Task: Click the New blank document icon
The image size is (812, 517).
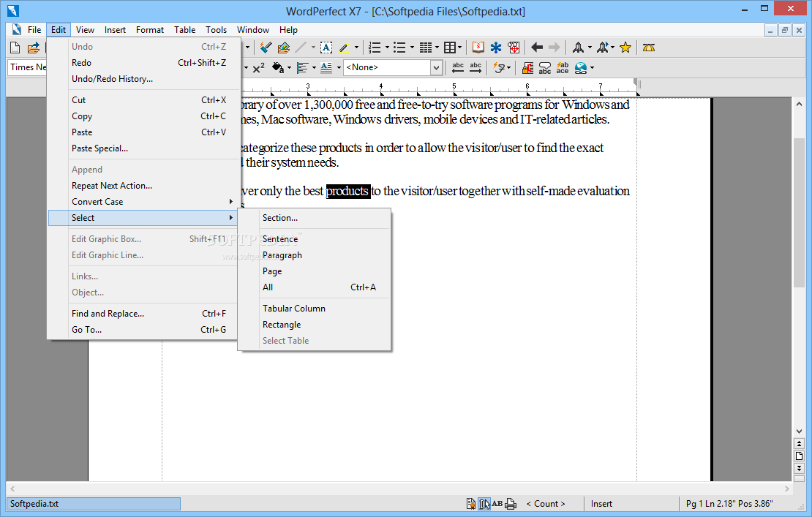Action: 15,48
